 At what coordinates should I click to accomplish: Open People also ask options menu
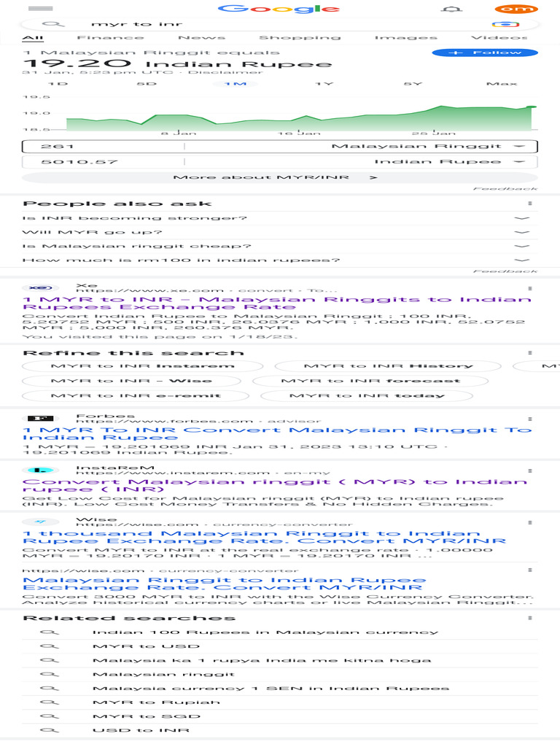point(530,204)
